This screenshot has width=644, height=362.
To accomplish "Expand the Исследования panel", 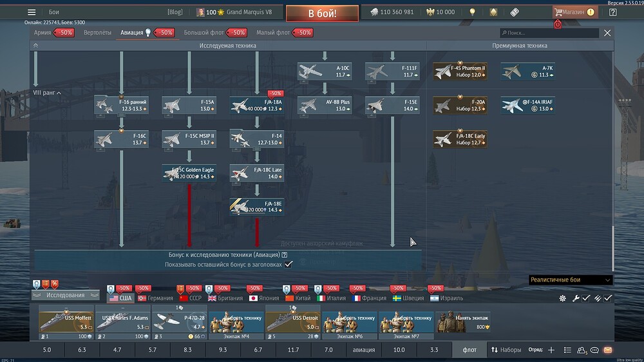I will click(66, 295).
